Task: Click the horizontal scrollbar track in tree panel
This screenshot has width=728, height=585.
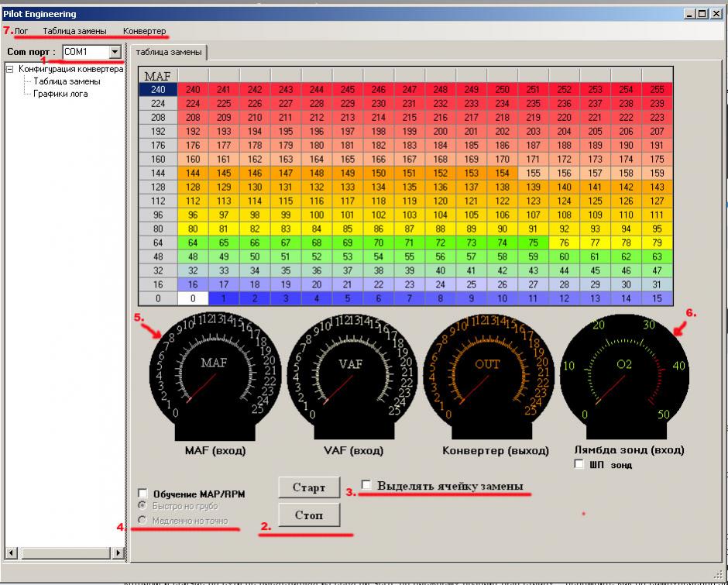Action: (65, 552)
